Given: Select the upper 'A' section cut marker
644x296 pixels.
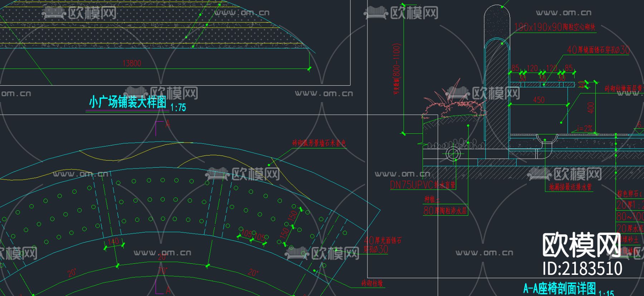Looking at the screenshot, I should 168,124.
